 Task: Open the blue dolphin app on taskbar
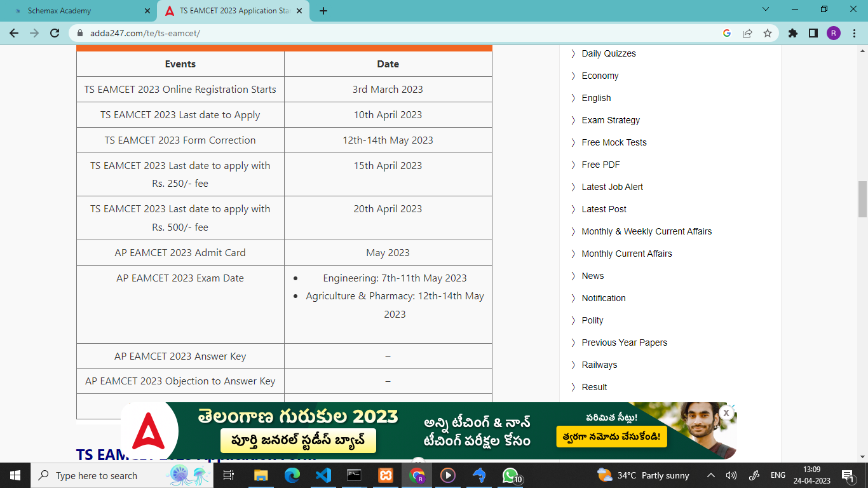pyautogui.click(x=479, y=475)
